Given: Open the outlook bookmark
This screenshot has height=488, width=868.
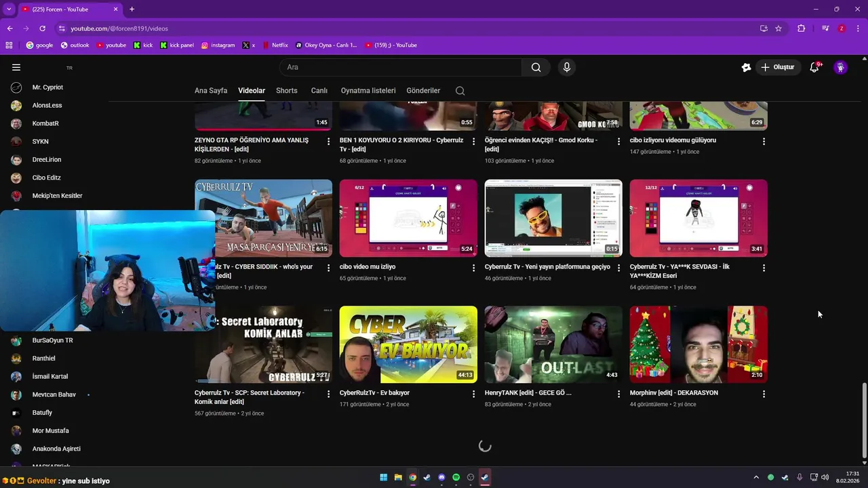Looking at the screenshot, I should coord(75,45).
